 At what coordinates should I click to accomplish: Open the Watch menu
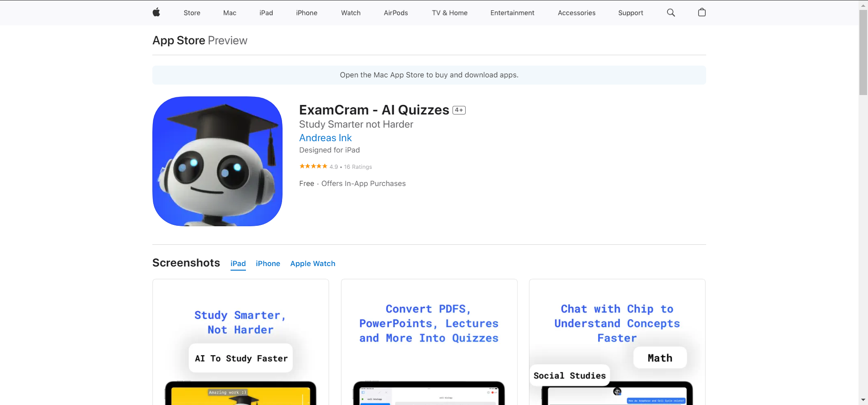(x=351, y=13)
